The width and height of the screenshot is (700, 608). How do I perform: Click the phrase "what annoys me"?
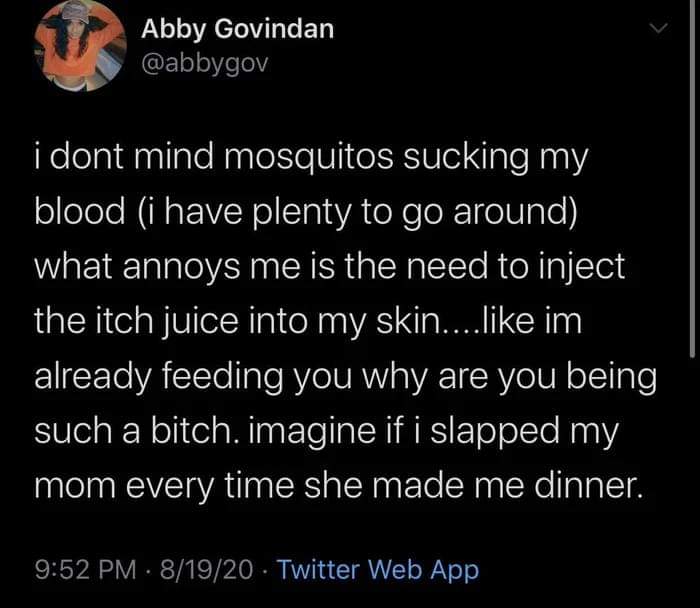150,268
